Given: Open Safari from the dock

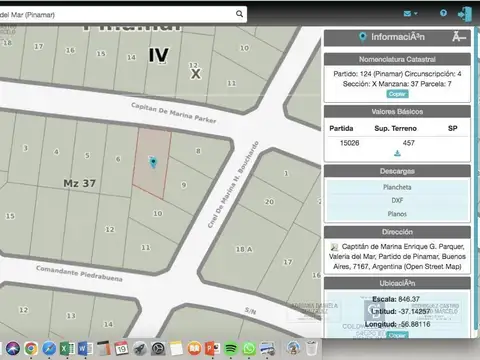Looking at the screenshot, I should click(x=49, y=349).
